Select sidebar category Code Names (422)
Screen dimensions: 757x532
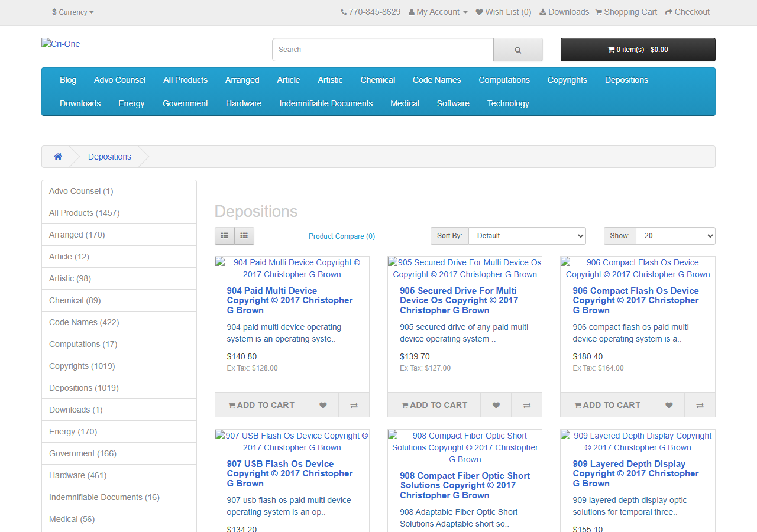(x=119, y=322)
